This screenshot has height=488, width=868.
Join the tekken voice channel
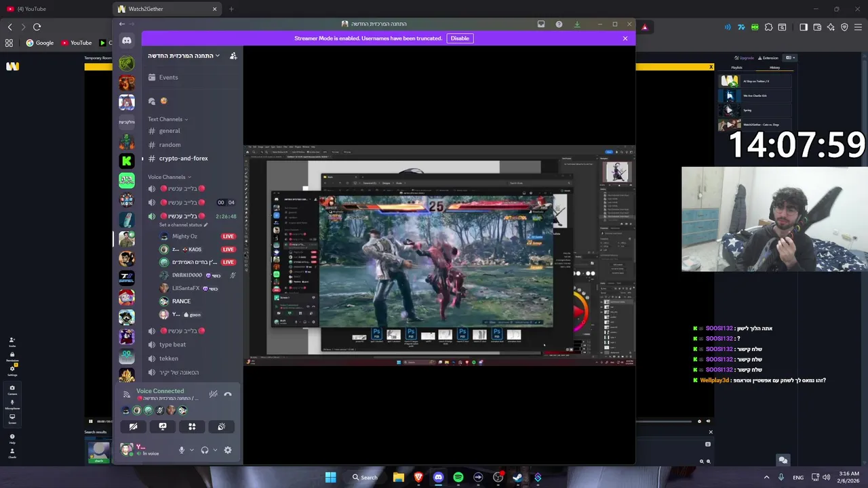(x=169, y=359)
